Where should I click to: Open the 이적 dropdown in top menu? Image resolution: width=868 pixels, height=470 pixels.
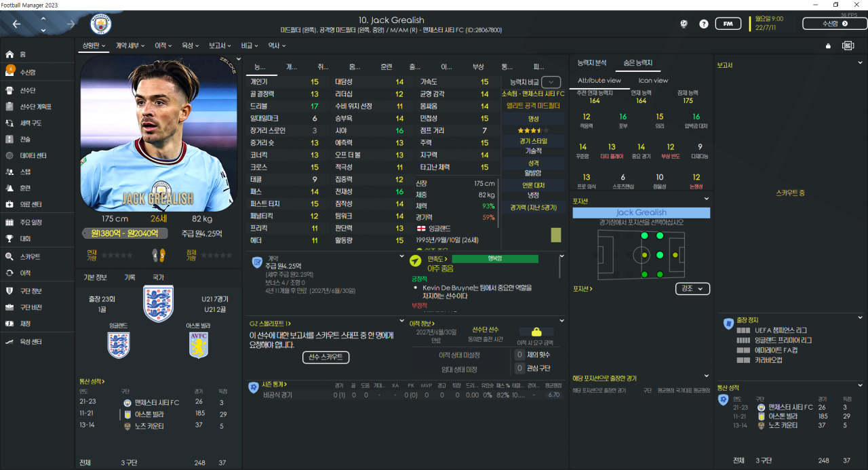pyautogui.click(x=163, y=45)
